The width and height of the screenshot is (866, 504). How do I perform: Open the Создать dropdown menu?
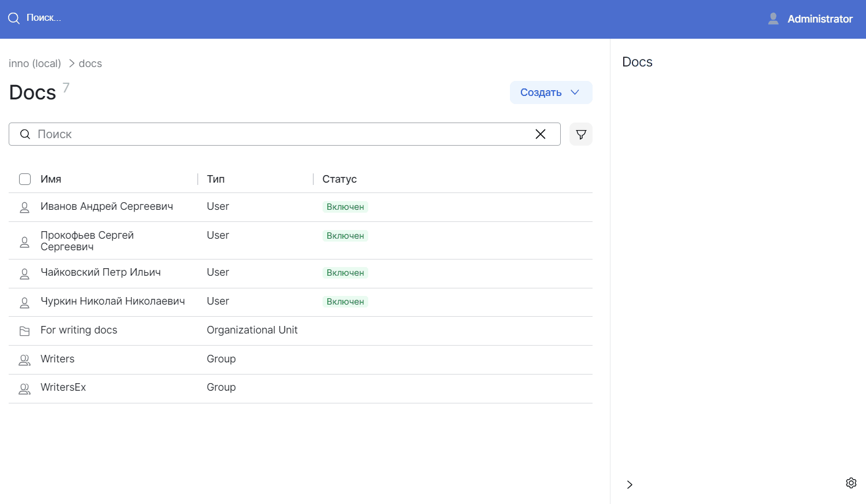[550, 92]
